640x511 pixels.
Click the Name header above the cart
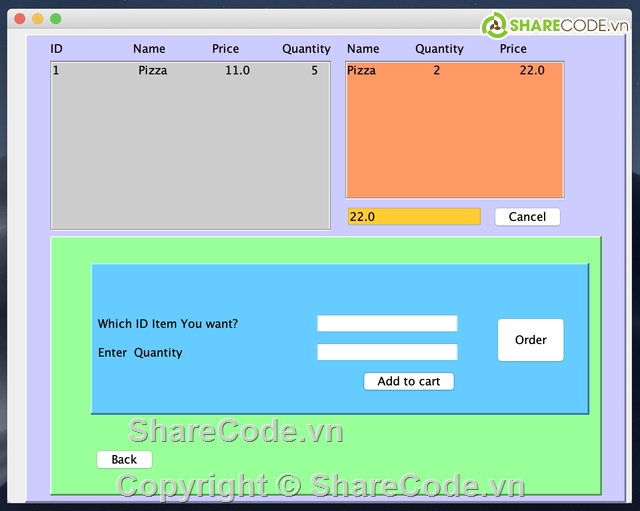coord(363,49)
